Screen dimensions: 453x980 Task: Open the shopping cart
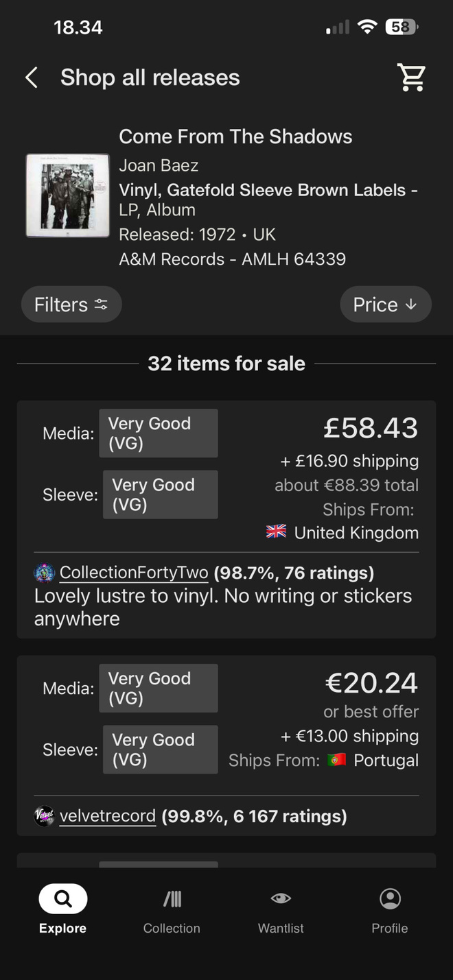tap(412, 77)
